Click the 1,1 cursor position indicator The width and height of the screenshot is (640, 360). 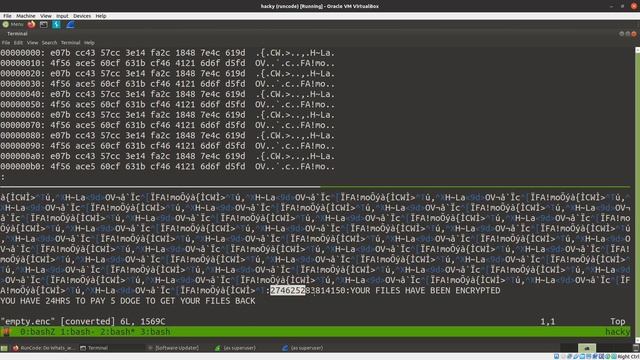(548, 322)
